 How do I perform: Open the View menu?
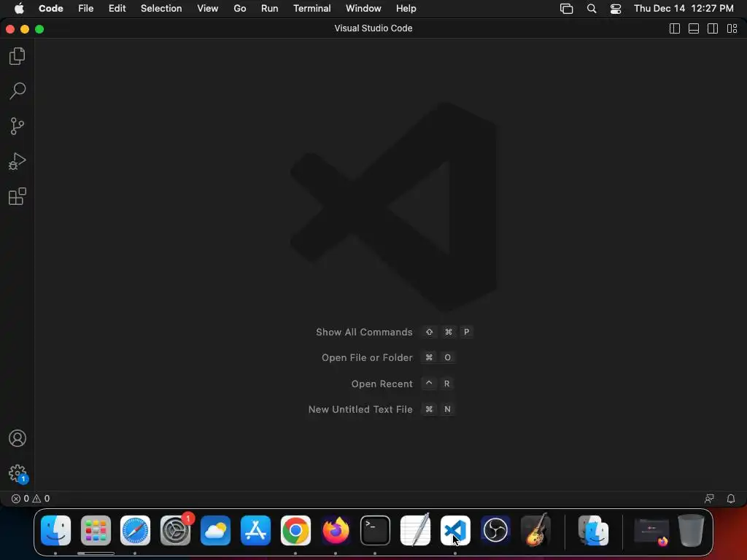coord(208,9)
